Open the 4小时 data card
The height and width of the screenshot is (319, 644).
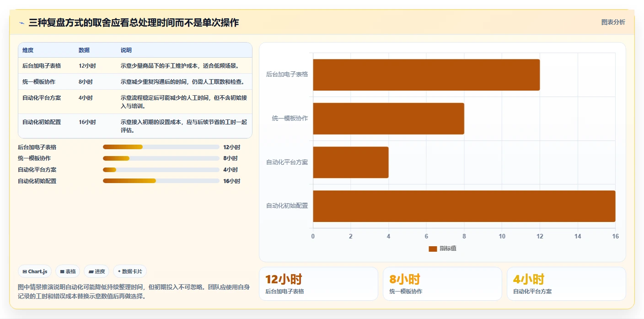tap(566, 284)
